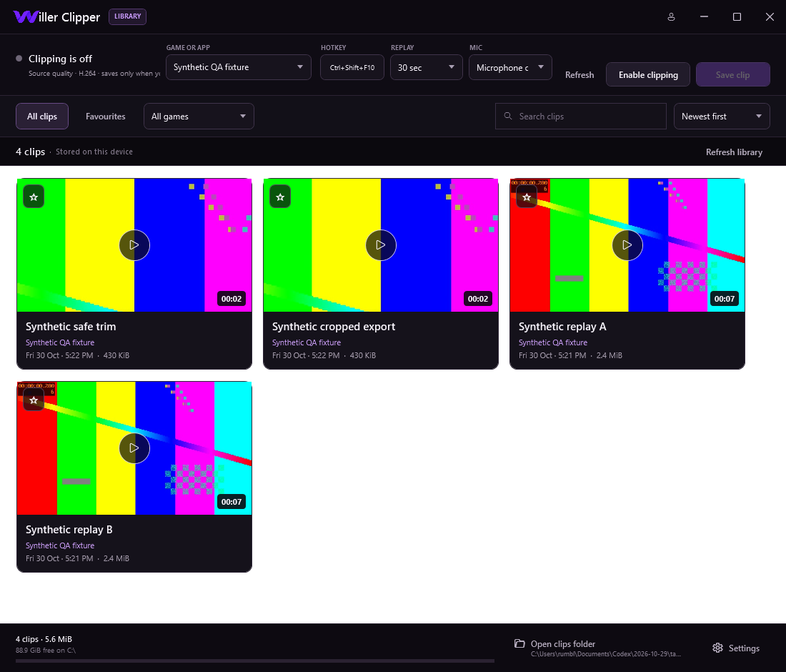Click the 88.9 GiB free on C:\ text
The image size is (786, 672).
(46, 651)
